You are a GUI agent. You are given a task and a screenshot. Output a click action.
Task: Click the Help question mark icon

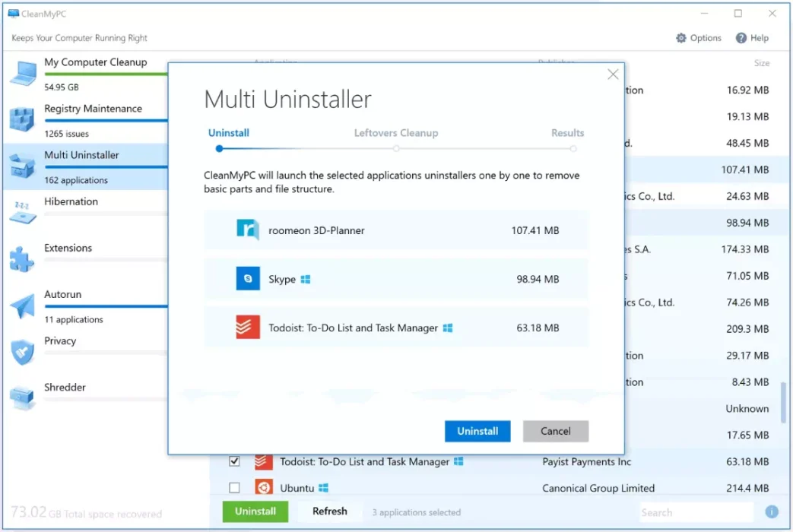pyautogui.click(x=741, y=38)
